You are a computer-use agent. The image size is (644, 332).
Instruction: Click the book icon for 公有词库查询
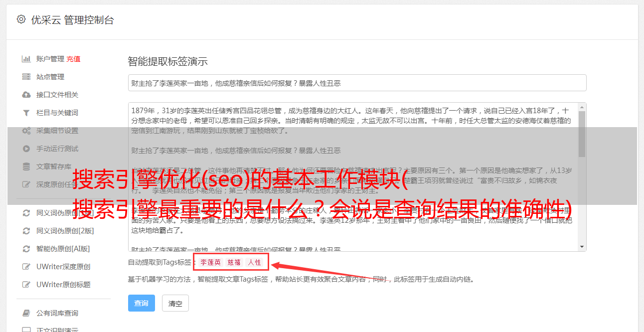point(26,313)
